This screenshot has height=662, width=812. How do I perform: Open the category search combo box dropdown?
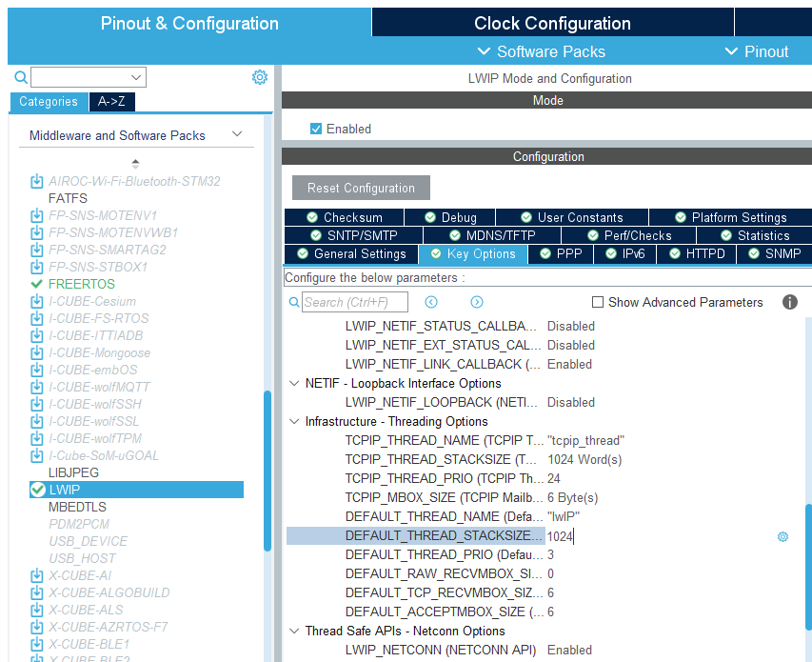136,77
